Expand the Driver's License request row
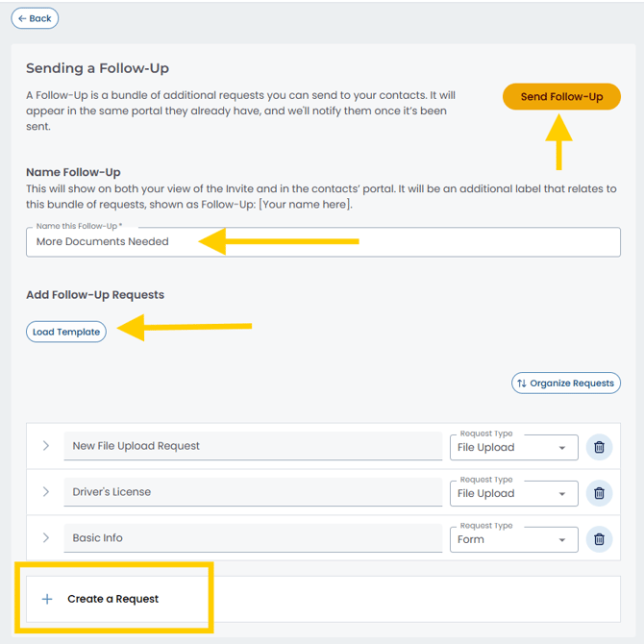Viewport: 644px width, 644px height. click(45, 492)
